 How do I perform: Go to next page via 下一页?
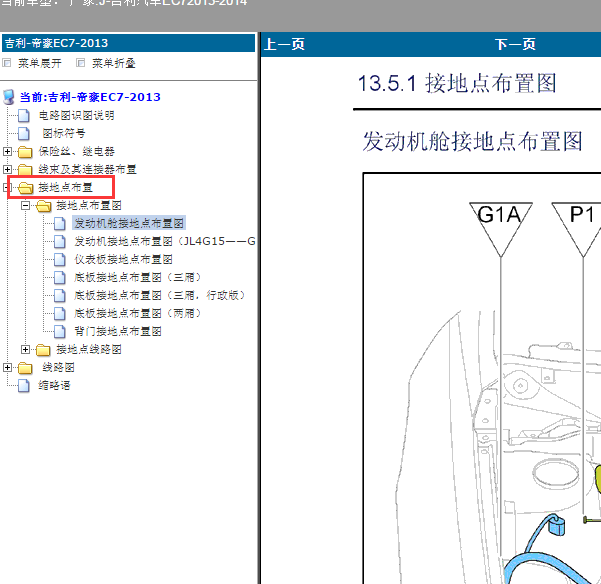pyautogui.click(x=515, y=44)
